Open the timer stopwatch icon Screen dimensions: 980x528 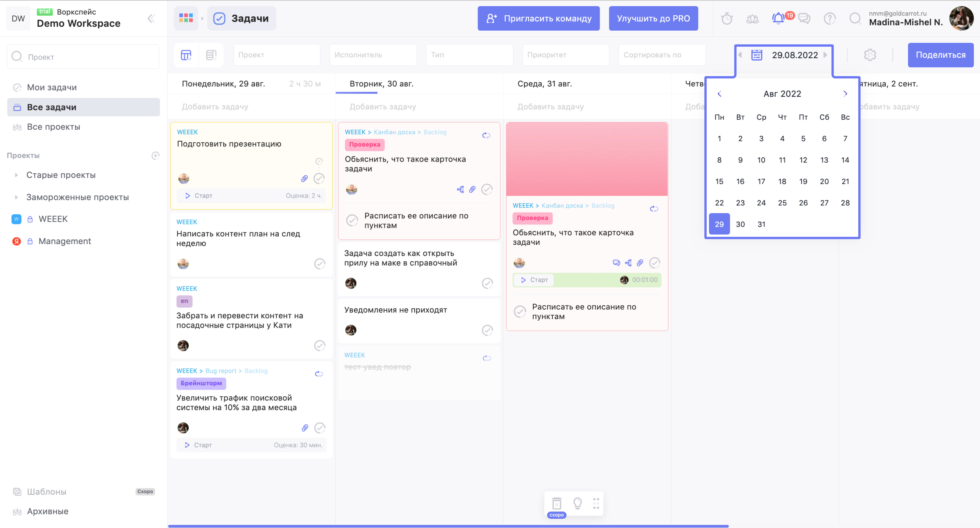[x=727, y=18]
